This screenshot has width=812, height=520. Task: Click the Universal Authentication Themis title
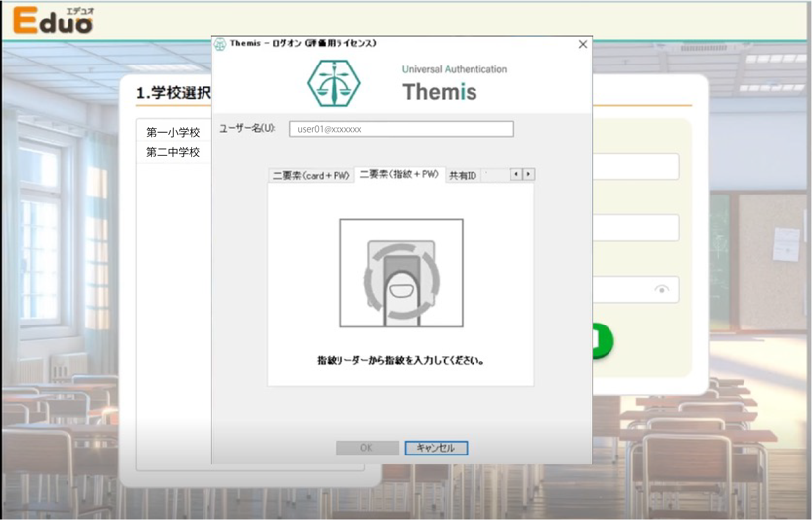455,84
